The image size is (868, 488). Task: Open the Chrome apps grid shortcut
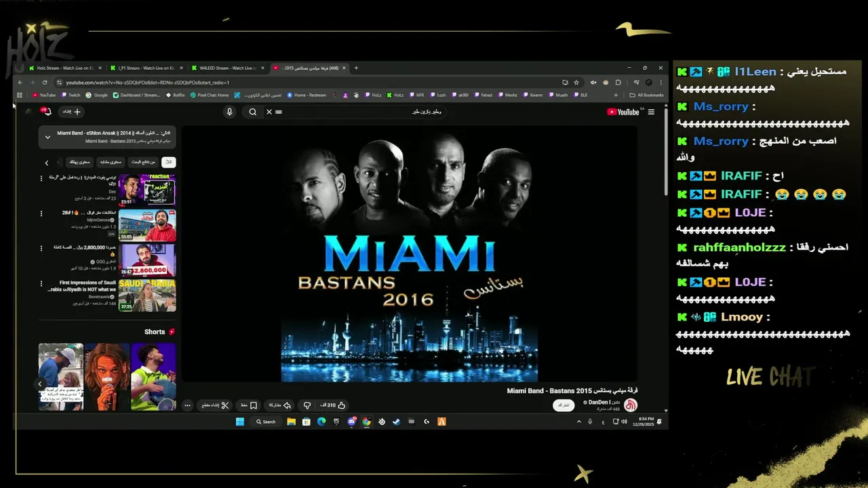coord(20,95)
